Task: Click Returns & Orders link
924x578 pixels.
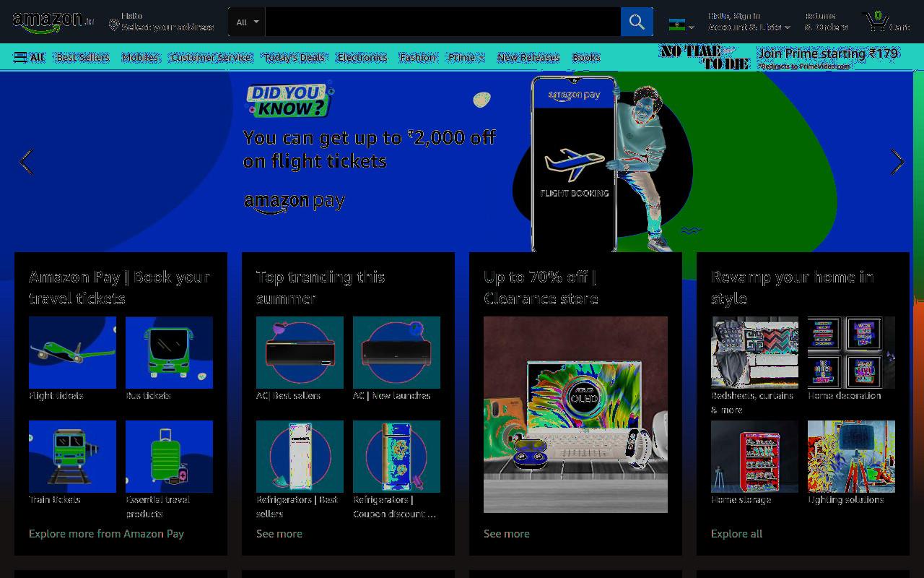Action: (826, 22)
